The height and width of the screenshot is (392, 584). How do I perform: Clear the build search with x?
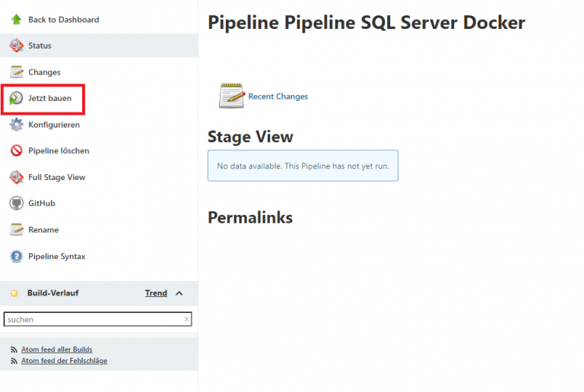click(186, 319)
